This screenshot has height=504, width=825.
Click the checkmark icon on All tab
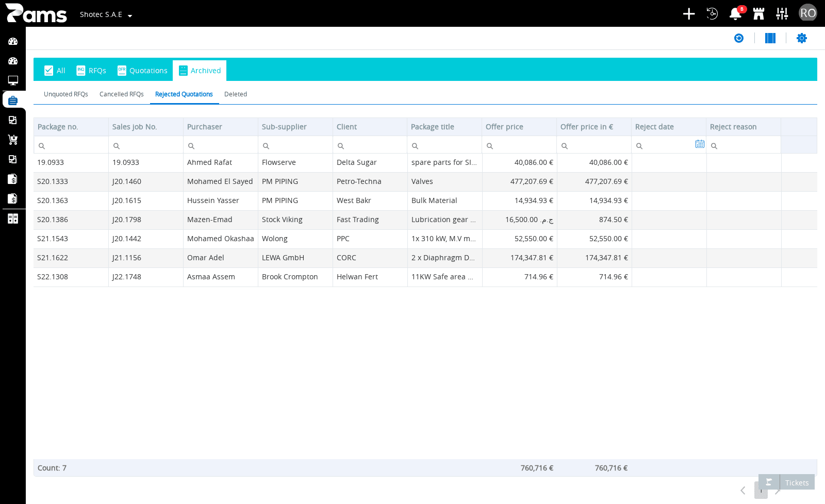tap(49, 71)
